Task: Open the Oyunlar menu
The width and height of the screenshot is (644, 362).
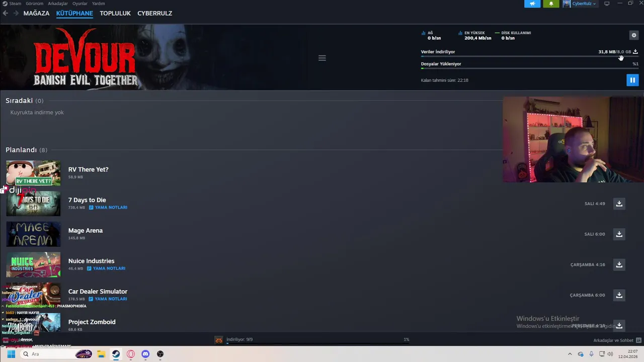Action: click(x=80, y=4)
